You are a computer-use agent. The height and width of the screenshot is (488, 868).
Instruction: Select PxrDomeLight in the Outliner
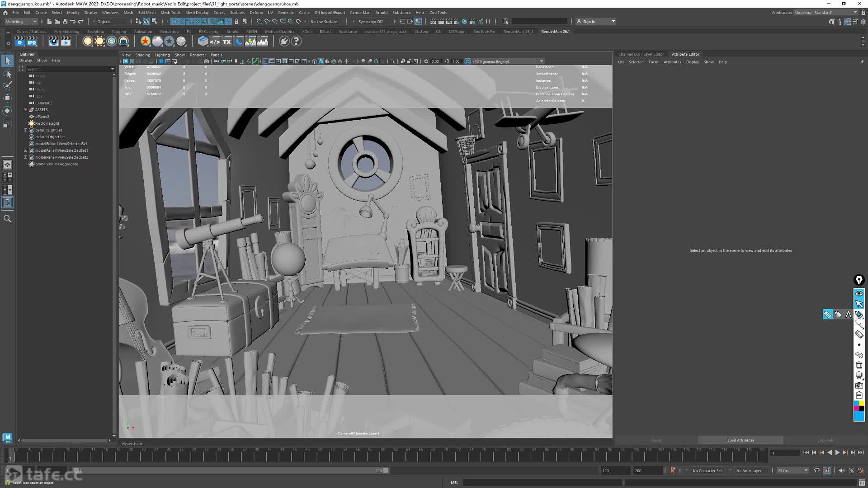(47, 123)
